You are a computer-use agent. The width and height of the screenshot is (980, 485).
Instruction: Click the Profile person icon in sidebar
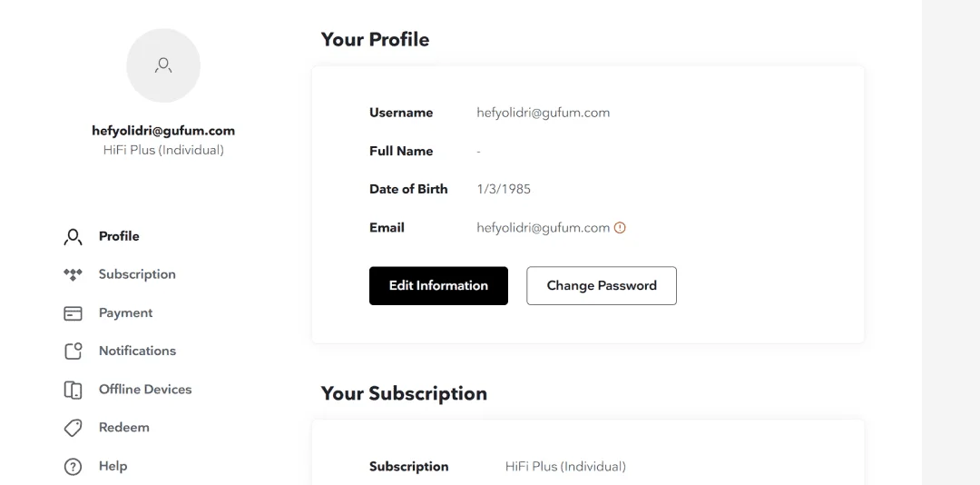tap(73, 237)
